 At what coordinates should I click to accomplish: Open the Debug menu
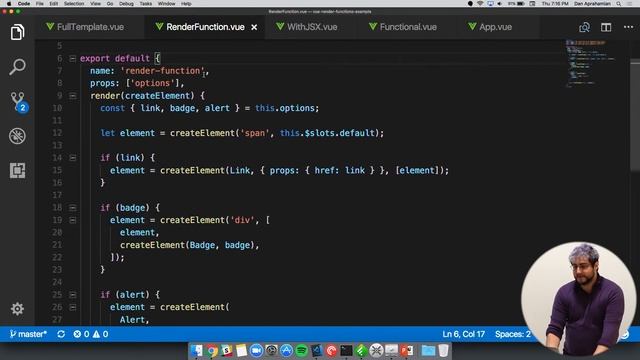(x=126, y=4)
